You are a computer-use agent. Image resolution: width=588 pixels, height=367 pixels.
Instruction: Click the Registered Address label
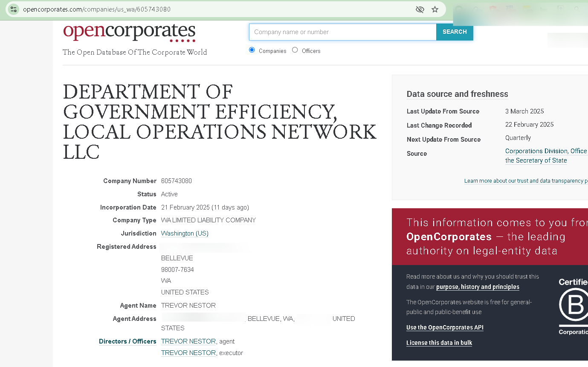(x=127, y=247)
